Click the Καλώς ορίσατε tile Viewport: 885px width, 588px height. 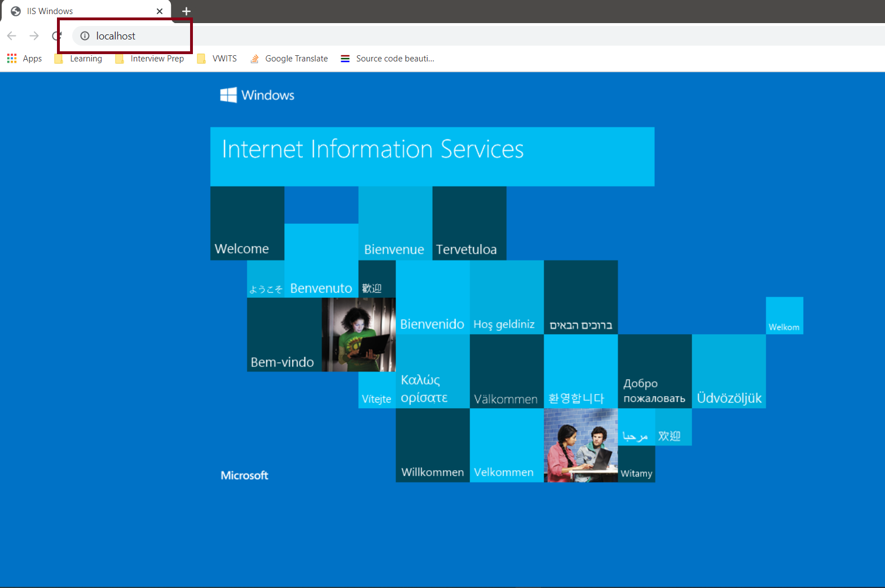(433, 372)
